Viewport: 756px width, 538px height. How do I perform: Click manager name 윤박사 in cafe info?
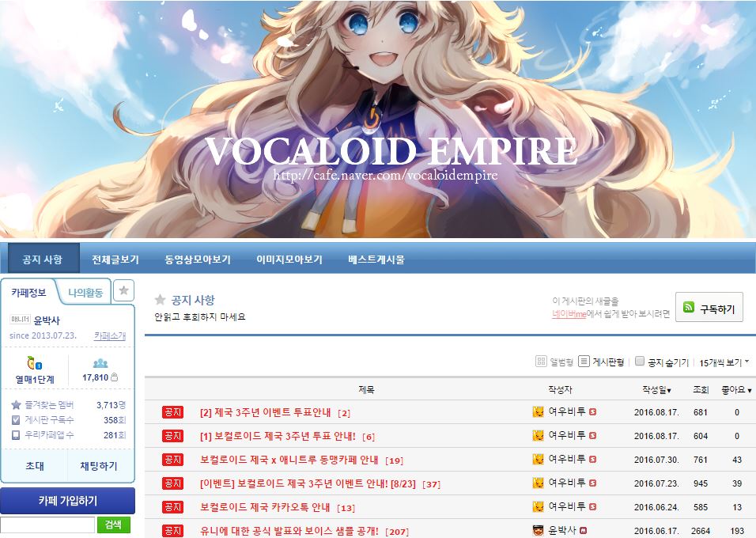point(47,320)
